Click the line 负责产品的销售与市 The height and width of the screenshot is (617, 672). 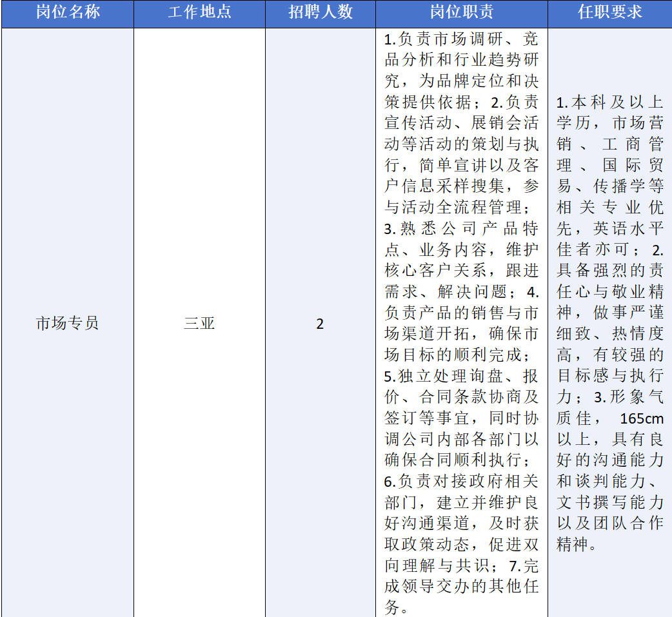(461, 313)
